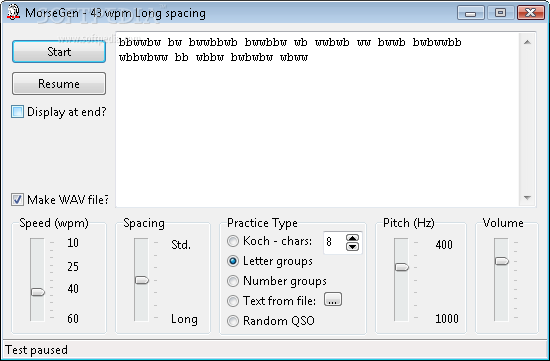Viewport: 550px width, 361px height.
Task: Increase Koch chars with the up arrow
Action: tap(352, 238)
